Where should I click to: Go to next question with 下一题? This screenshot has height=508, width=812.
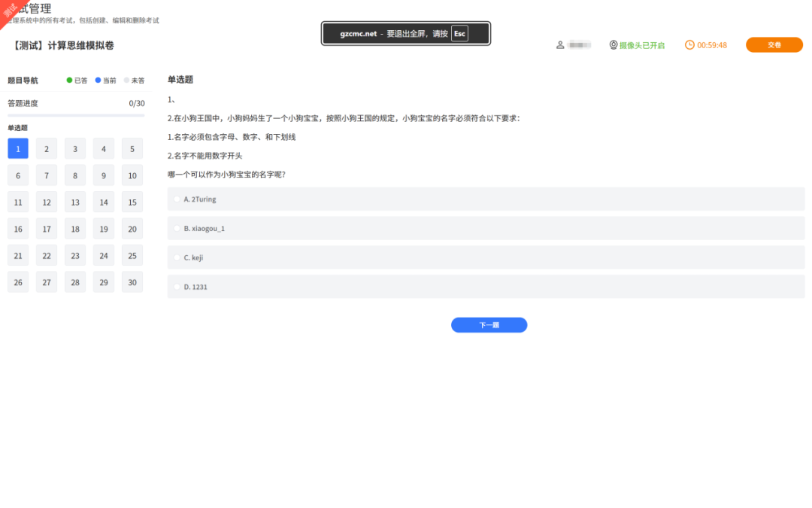point(489,325)
